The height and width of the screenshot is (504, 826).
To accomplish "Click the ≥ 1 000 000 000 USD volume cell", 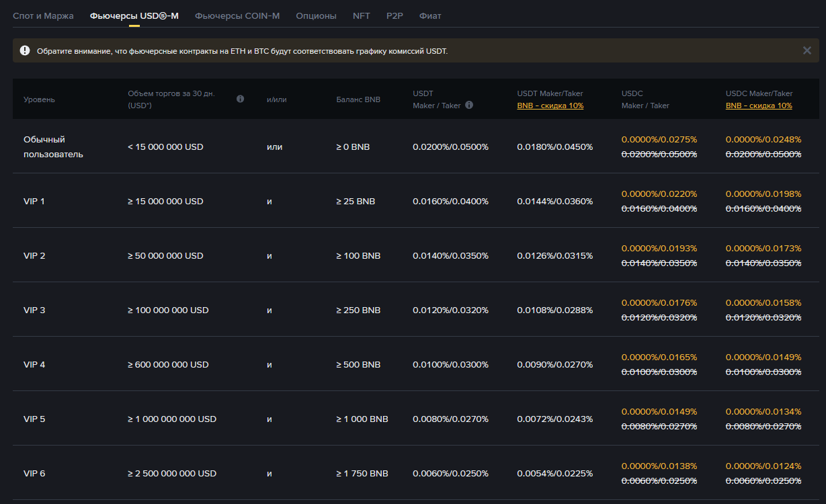I will click(172, 419).
